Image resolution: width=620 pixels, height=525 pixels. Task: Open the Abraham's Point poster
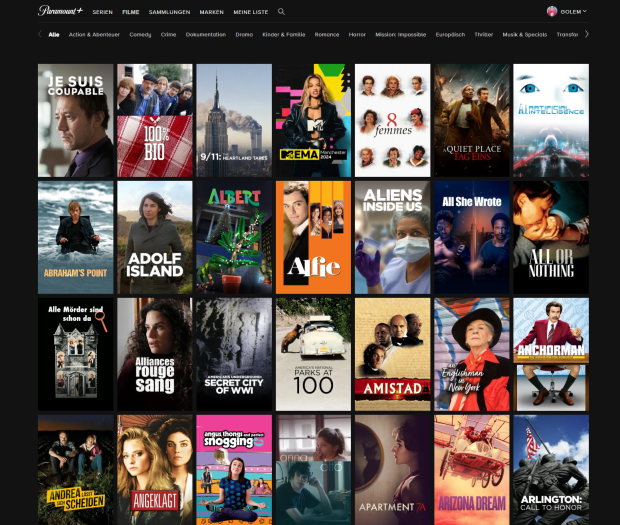(x=76, y=237)
